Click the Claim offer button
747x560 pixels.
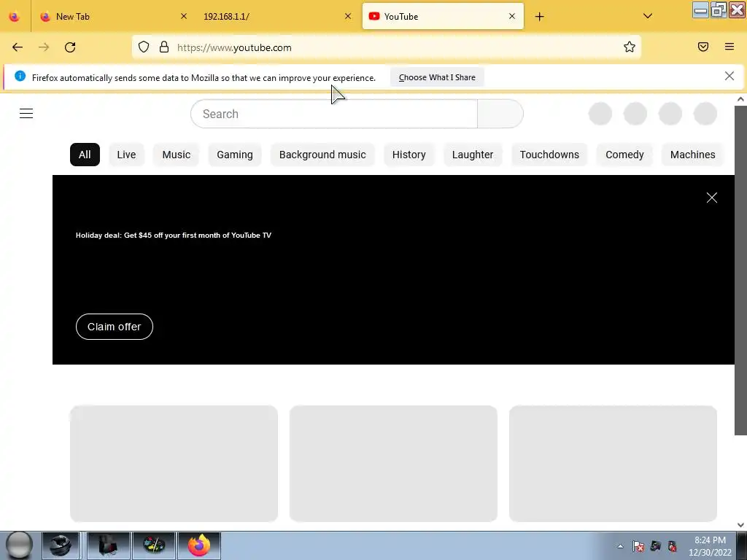coord(115,327)
